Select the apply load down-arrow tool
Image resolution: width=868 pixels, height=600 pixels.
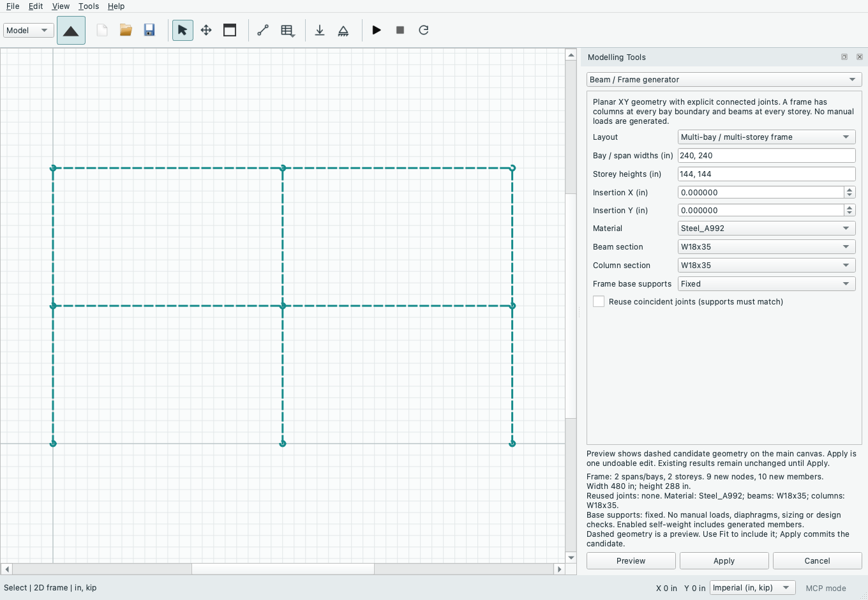[x=320, y=30]
